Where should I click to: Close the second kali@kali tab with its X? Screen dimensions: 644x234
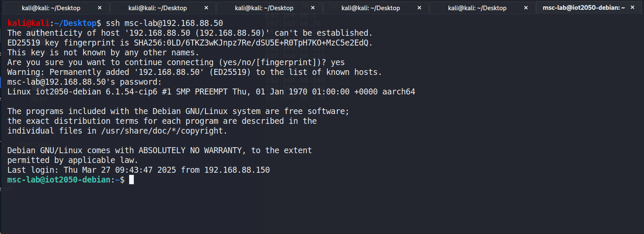tap(206, 8)
